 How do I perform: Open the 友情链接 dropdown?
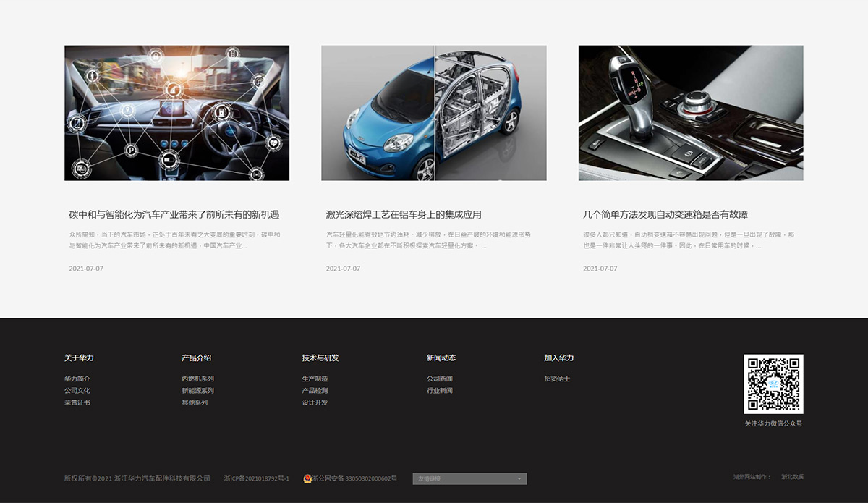point(469,478)
